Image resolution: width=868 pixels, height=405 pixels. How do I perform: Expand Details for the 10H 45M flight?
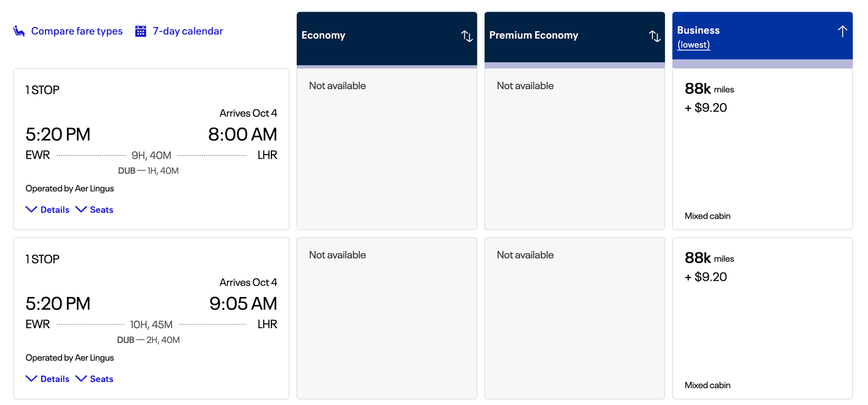coord(47,379)
